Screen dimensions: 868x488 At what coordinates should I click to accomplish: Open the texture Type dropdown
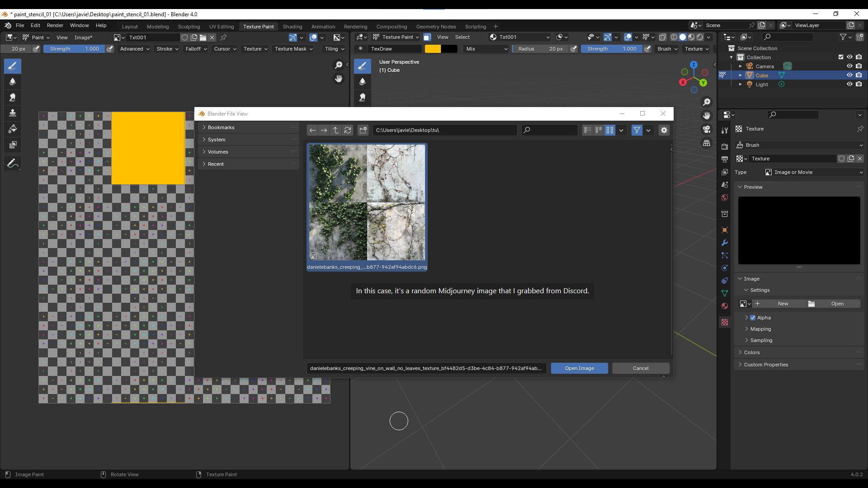click(x=814, y=172)
